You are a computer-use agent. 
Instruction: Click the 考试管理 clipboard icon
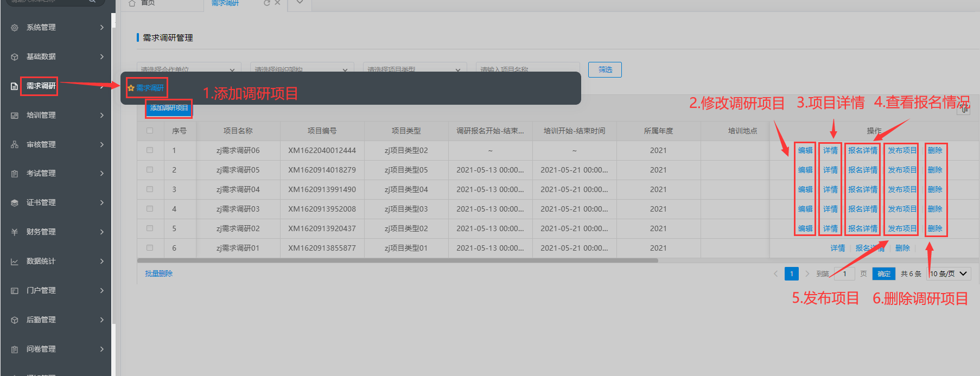coord(15,174)
